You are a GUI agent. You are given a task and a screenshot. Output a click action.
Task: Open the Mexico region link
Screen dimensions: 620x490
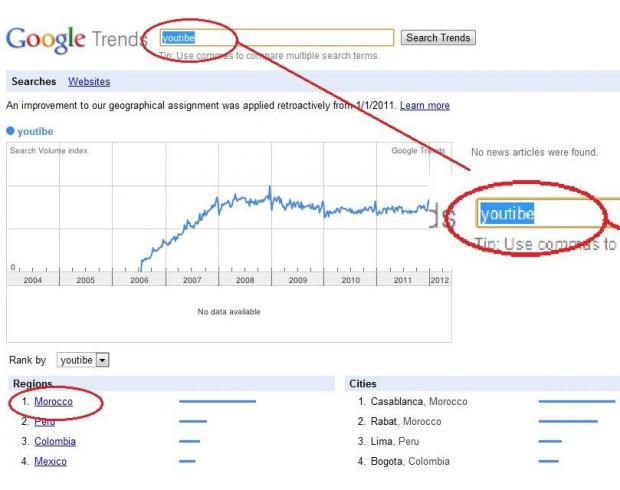pyautogui.click(x=50, y=462)
